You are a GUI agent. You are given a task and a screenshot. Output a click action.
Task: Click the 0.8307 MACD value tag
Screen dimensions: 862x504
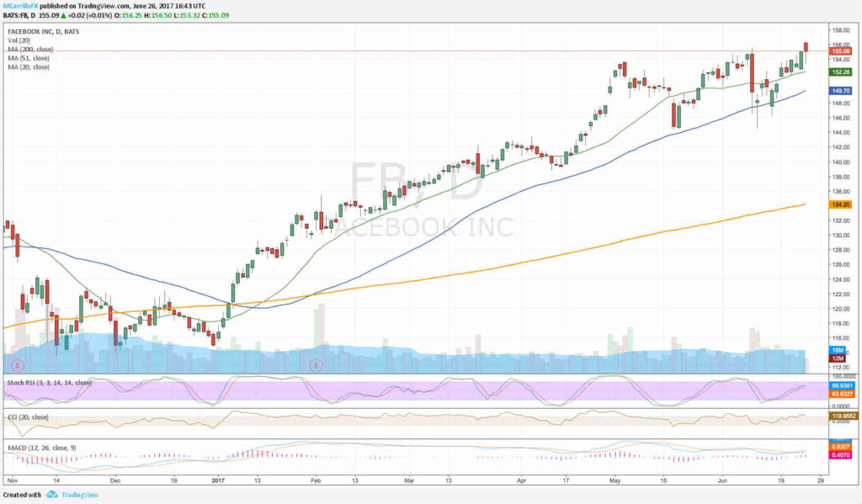[841, 447]
